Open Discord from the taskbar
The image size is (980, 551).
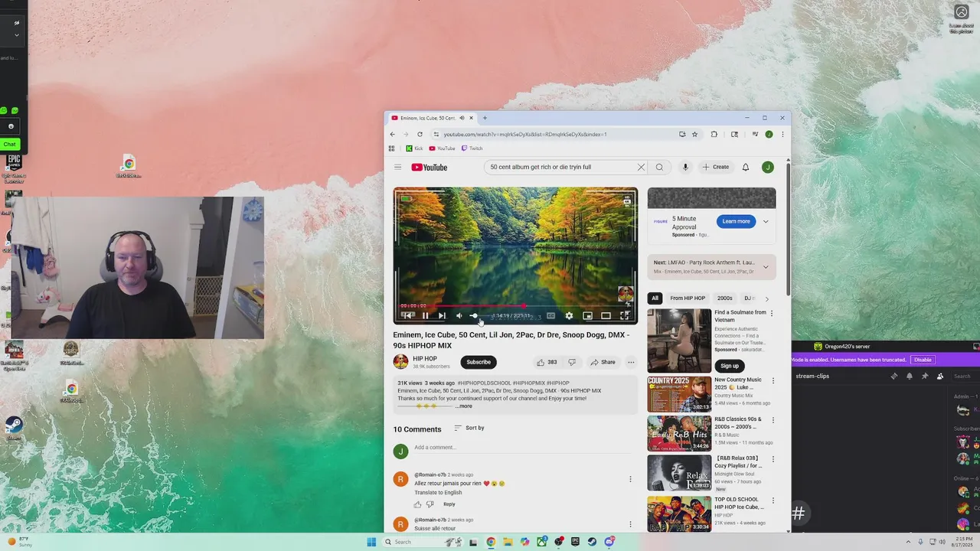click(609, 542)
